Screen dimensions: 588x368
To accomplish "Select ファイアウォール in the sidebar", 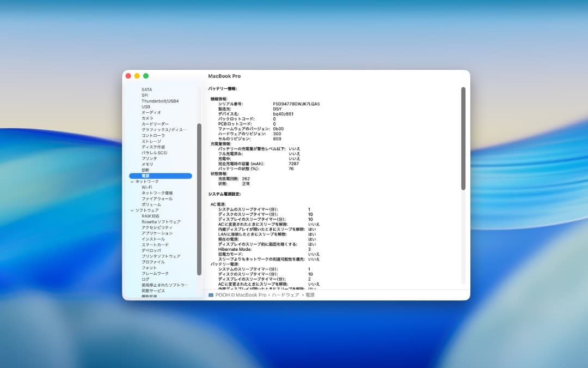I will pos(157,199).
